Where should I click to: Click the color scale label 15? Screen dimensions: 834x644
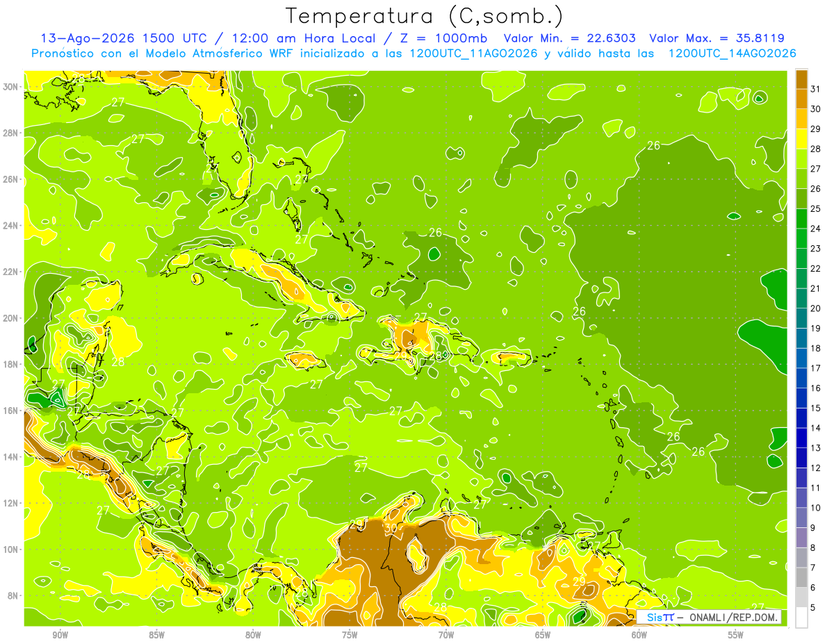[816, 408]
